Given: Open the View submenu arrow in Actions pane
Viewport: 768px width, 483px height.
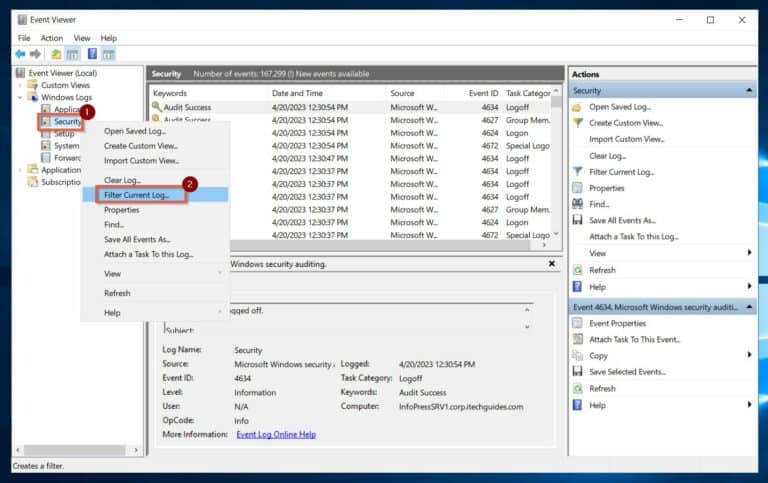Looking at the screenshot, I should (x=749, y=253).
